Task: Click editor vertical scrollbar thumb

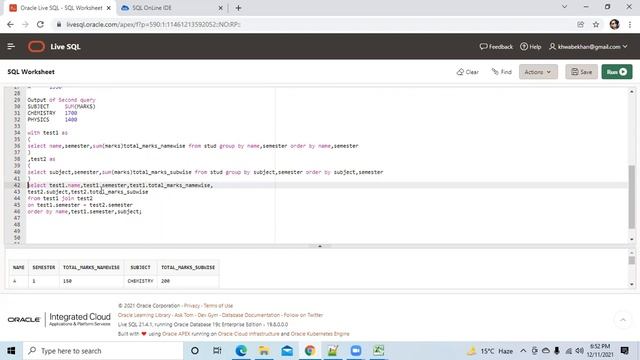Action: click(x=631, y=197)
